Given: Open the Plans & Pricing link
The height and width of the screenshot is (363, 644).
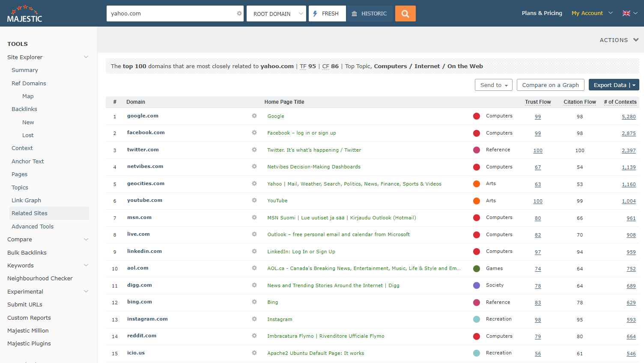Looking at the screenshot, I should [x=542, y=13].
